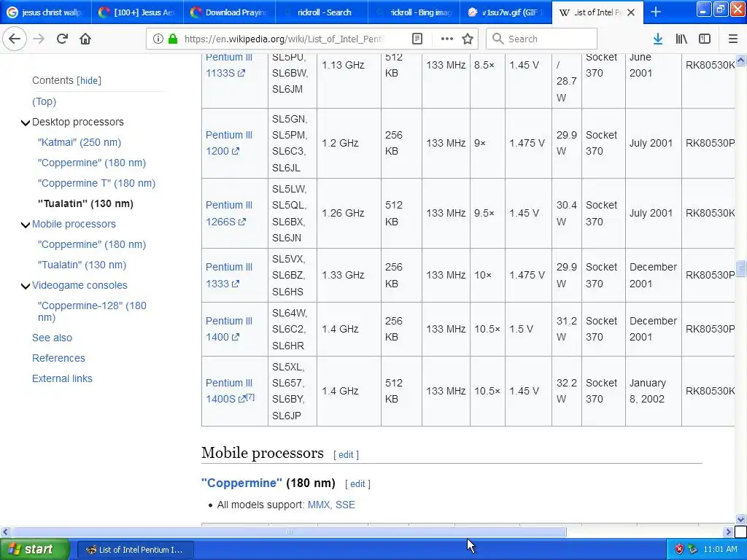Click the horizontal scrollbar thumb
The image size is (747, 560).
pos(289,532)
